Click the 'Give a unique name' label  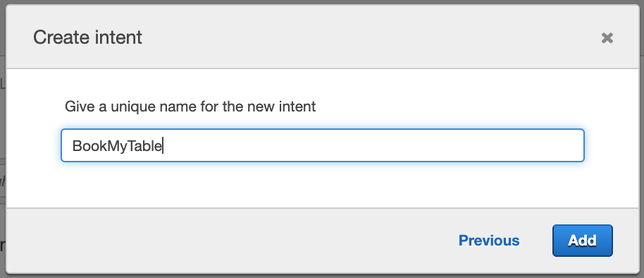pyautogui.click(x=190, y=107)
